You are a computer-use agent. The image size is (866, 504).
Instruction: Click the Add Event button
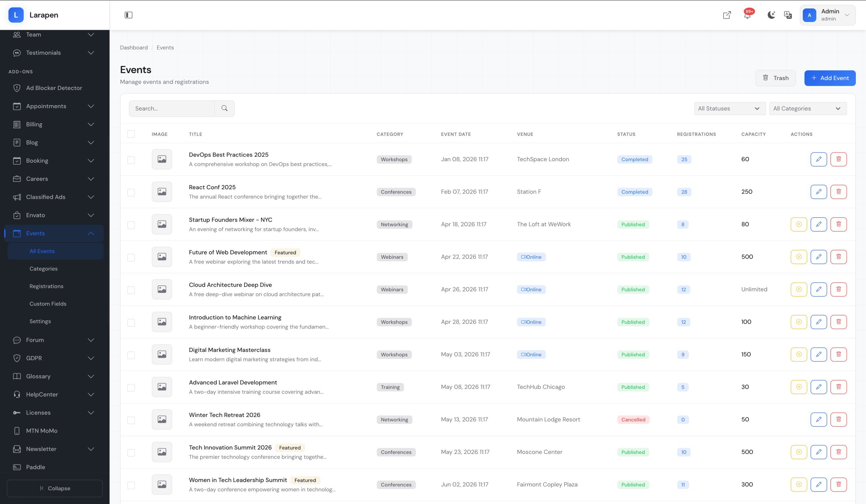click(x=829, y=78)
